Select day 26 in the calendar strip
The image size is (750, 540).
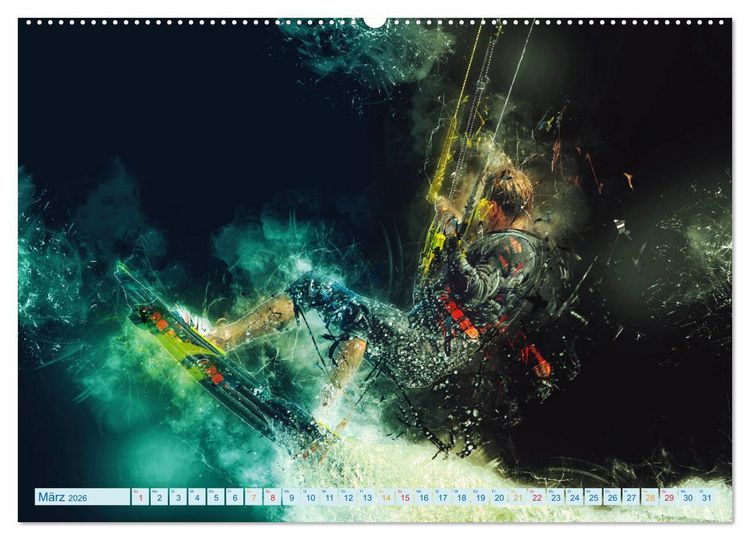(613, 497)
